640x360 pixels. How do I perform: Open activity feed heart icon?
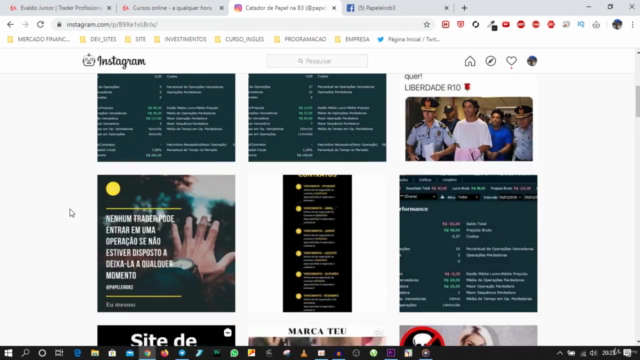coord(511,61)
